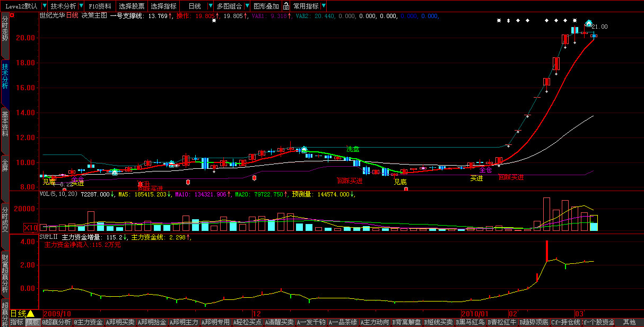The image size is (644, 327).
Task: Click the X10 volume scale indicator
Action: [31, 227]
